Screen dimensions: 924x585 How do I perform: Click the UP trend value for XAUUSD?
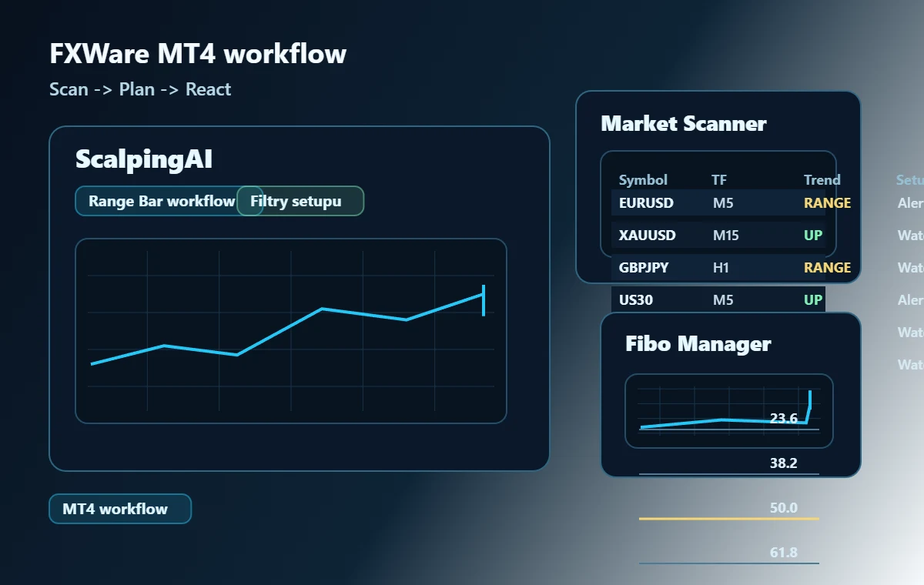[813, 236]
